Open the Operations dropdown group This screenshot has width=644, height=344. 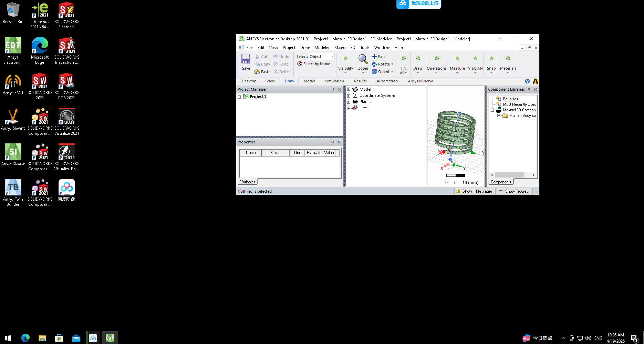coord(436,64)
